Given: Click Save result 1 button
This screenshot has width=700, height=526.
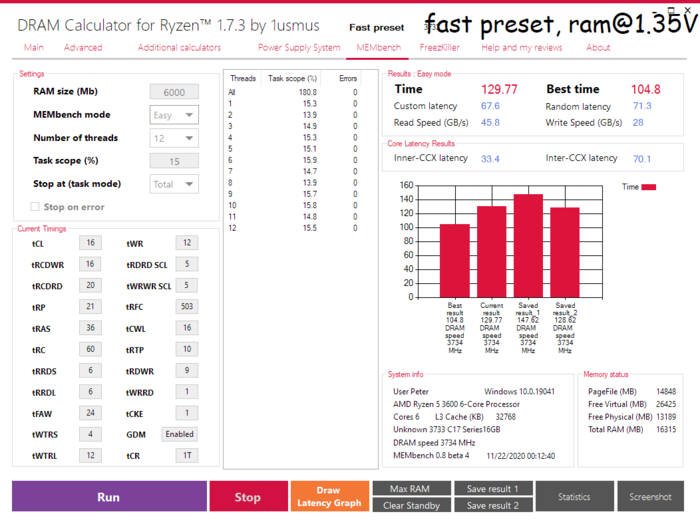Looking at the screenshot, I should pyautogui.click(x=493, y=488).
